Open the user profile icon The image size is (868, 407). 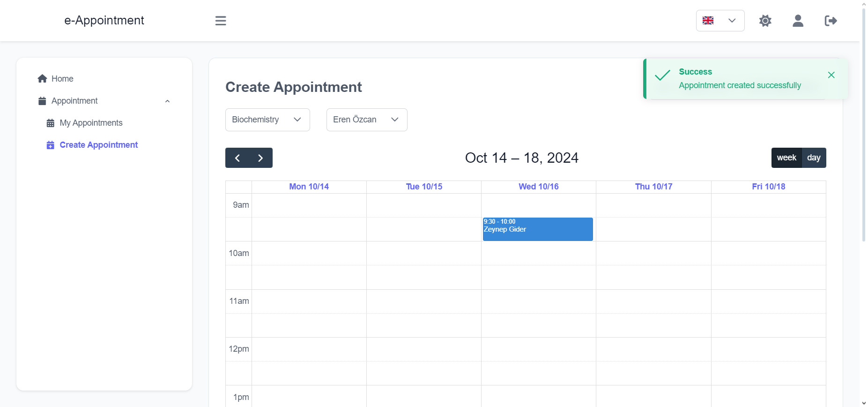[x=798, y=21]
